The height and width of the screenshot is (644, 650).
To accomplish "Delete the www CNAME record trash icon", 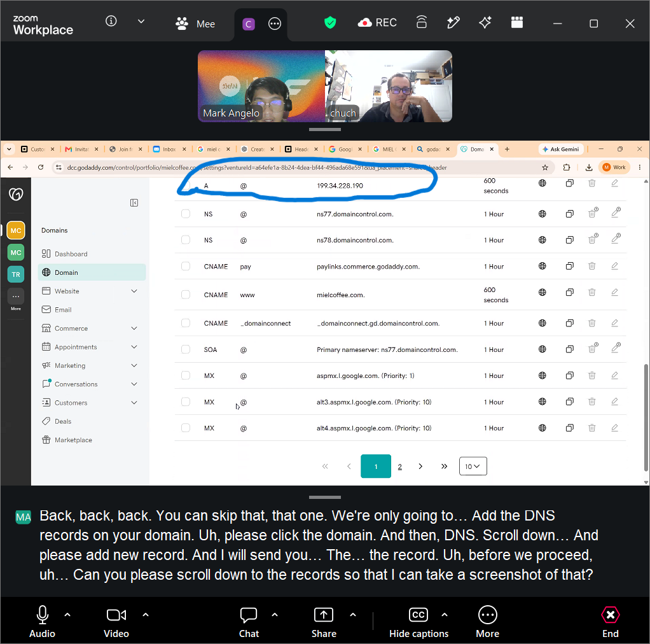I will point(592,292).
